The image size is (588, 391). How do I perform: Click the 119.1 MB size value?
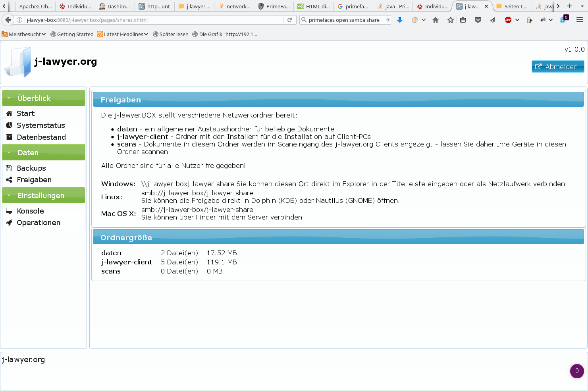pos(222,262)
